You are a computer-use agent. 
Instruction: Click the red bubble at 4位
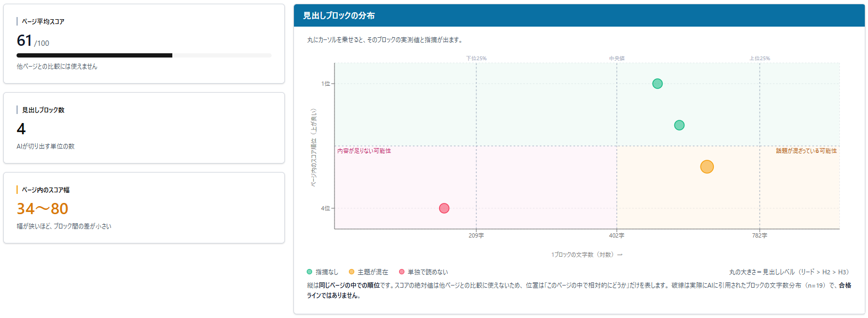point(444,208)
